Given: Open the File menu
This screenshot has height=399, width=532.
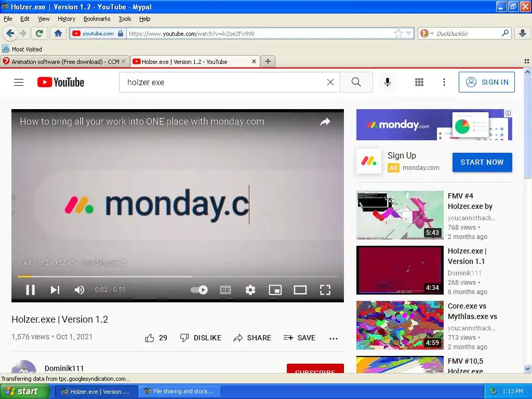Looking at the screenshot, I should click(8, 19).
